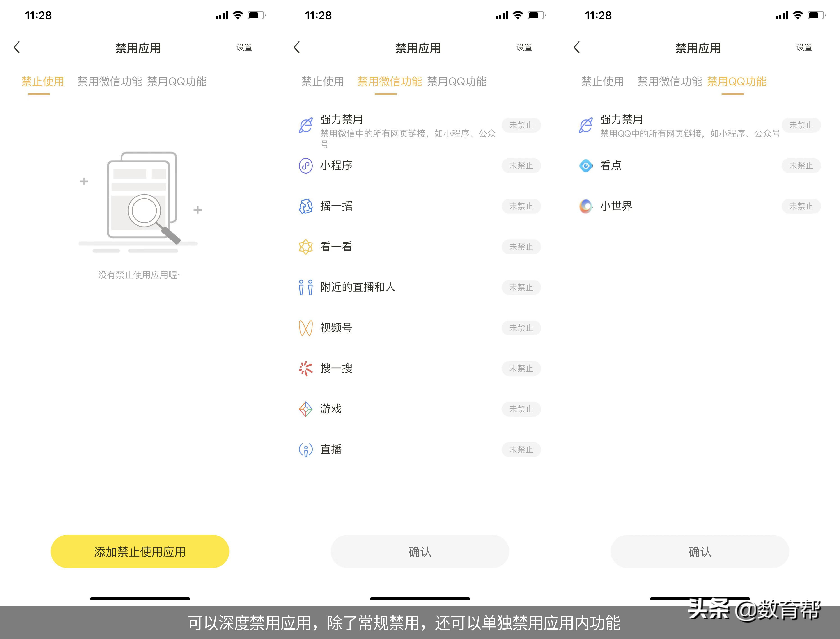Image resolution: width=840 pixels, height=639 pixels.
Task: Tap the 搜一搜 search icon
Action: click(305, 369)
